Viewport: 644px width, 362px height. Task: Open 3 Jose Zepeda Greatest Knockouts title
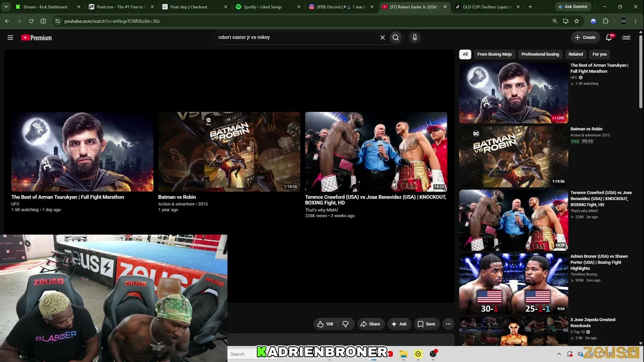click(593, 323)
